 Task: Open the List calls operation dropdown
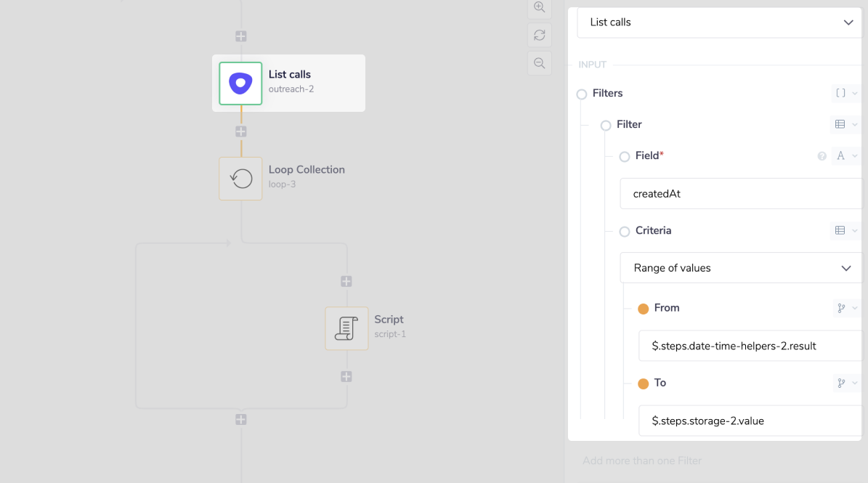(x=721, y=23)
